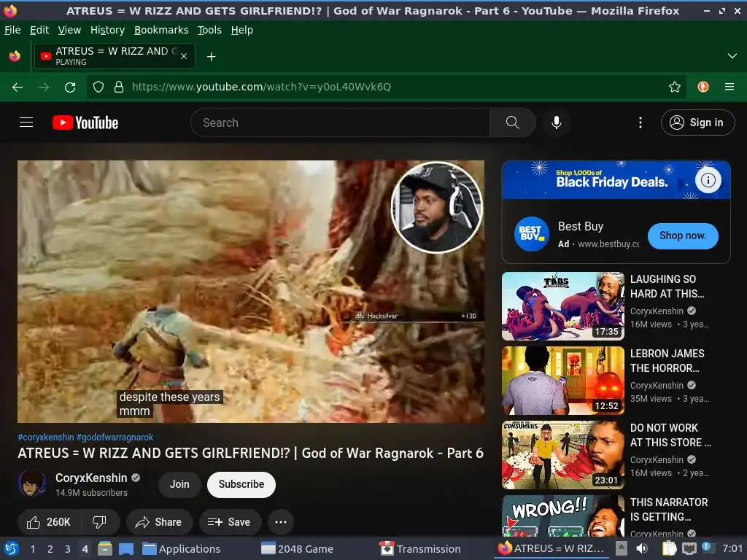Viewport: 747px width, 560px height.
Task: Open file manager drawer icon in taskbar
Action: coord(105,548)
